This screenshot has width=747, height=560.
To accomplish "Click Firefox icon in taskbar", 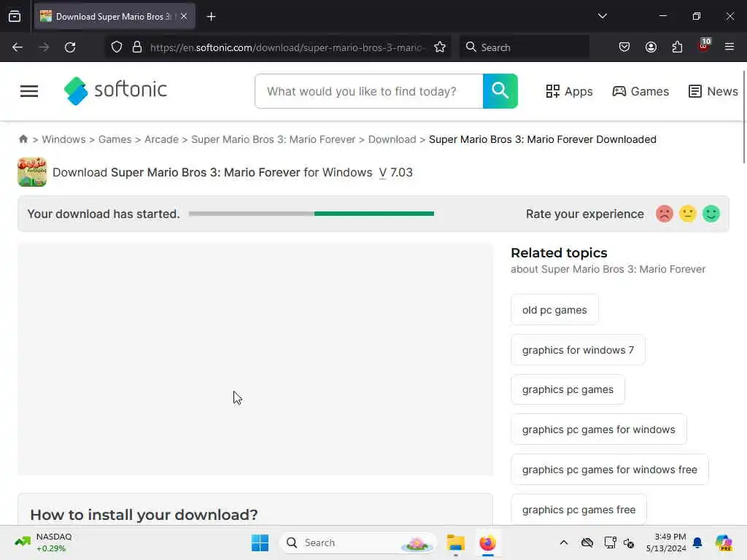I will [487, 542].
